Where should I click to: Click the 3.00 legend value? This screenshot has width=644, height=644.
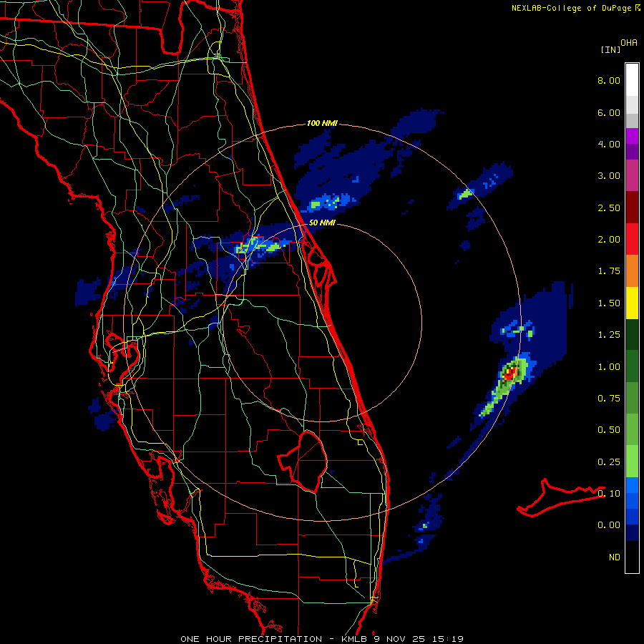[609, 176]
